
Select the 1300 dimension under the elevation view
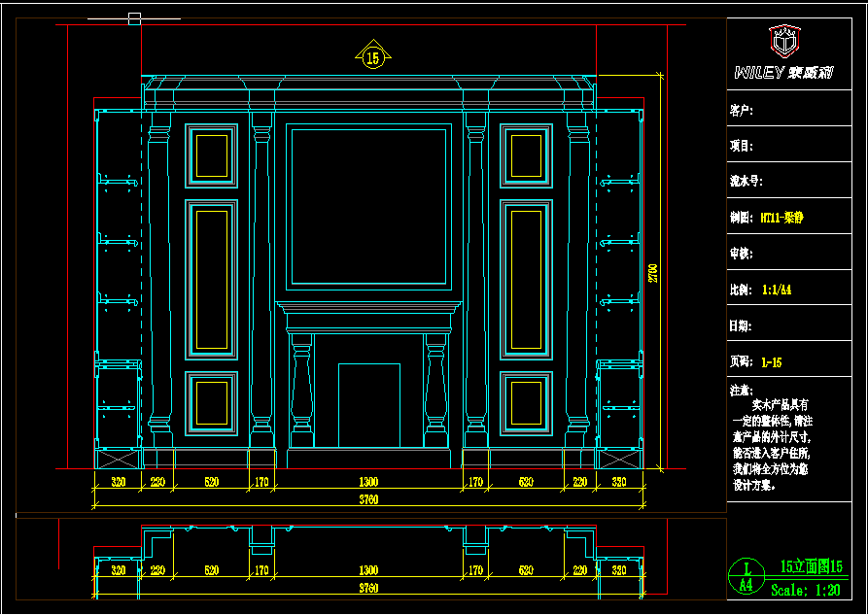point(368,482)
